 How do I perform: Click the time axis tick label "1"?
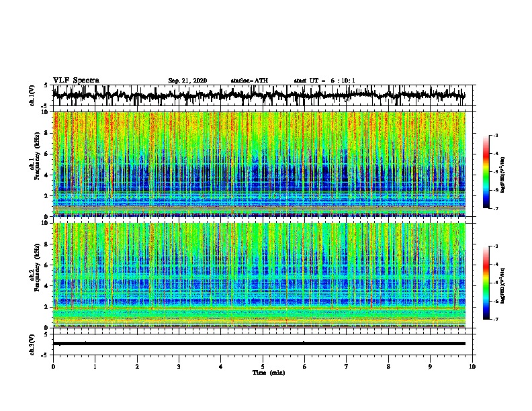click(95, 367)
